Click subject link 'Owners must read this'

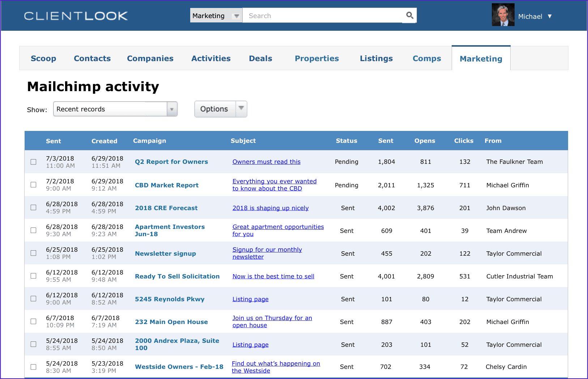point(267,162)
